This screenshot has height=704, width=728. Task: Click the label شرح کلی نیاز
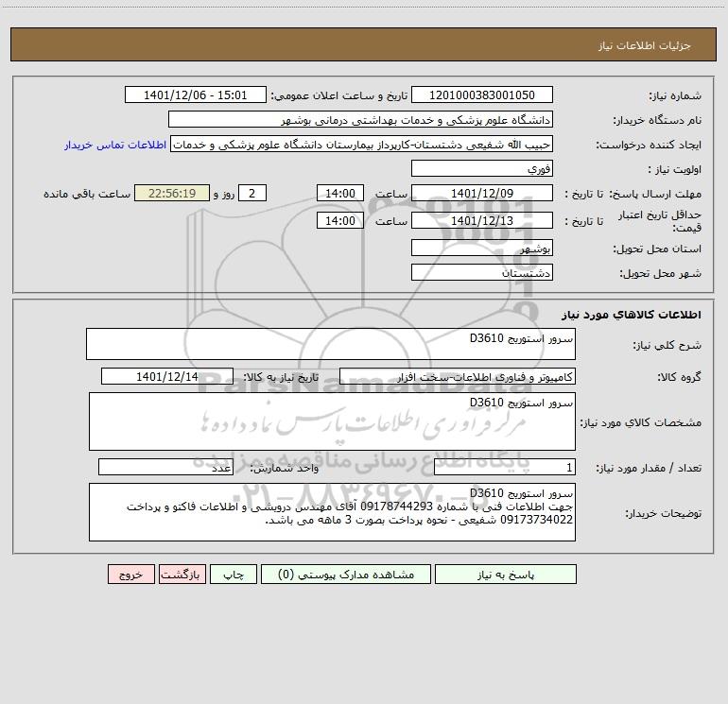coord(667,345)
